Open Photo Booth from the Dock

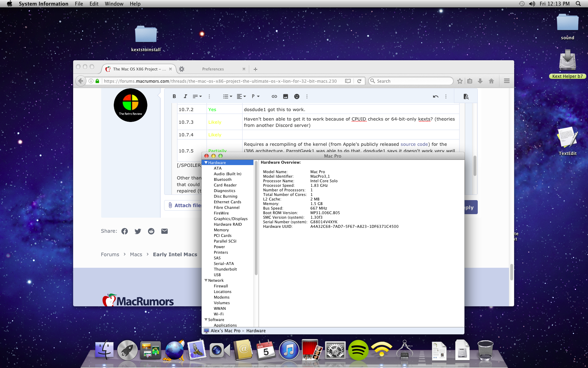point(312,350)
